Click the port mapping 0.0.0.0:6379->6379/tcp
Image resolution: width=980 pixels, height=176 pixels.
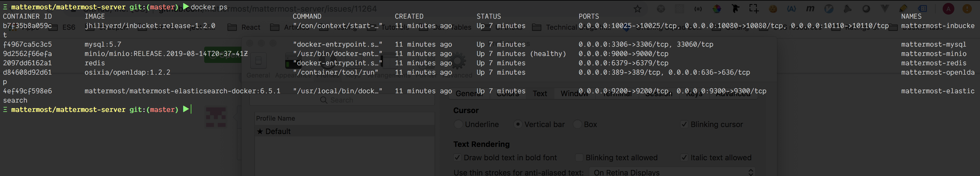[x=623, y=63]
